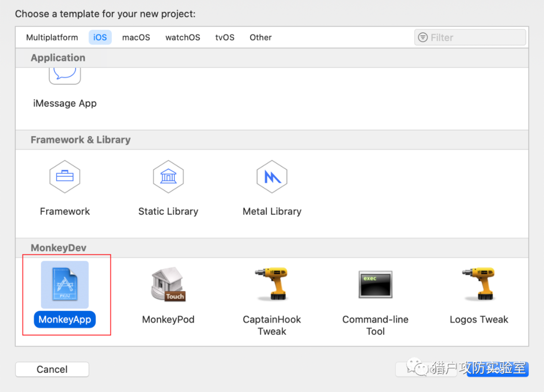This screenshot has height=392, width=544.
Task: Switch to the Multiplatform tab
Action: click(52, 38)
